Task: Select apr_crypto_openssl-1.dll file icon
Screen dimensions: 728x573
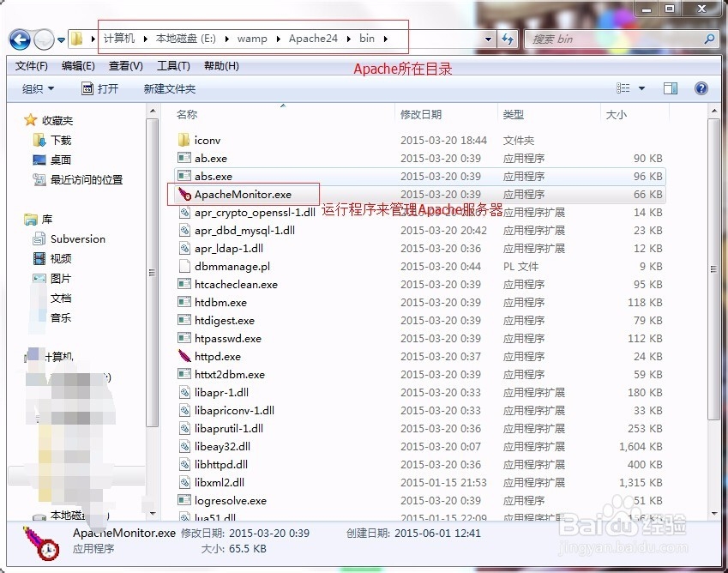Action: point(184,212)
